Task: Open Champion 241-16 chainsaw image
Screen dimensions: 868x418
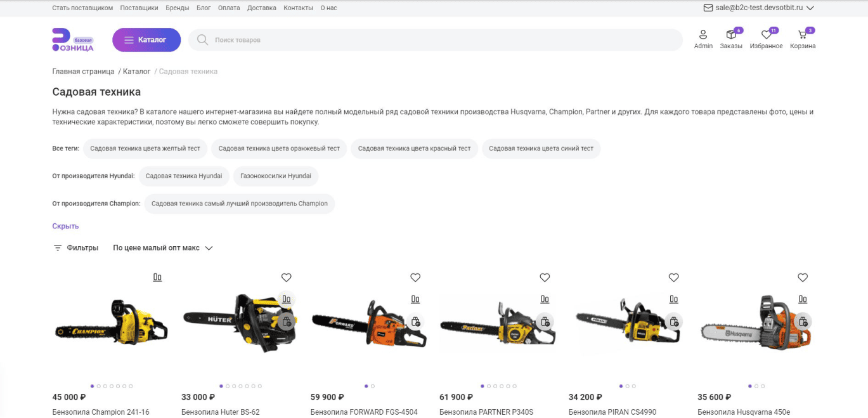Action: pyautogui.click(x=112, y=323)
